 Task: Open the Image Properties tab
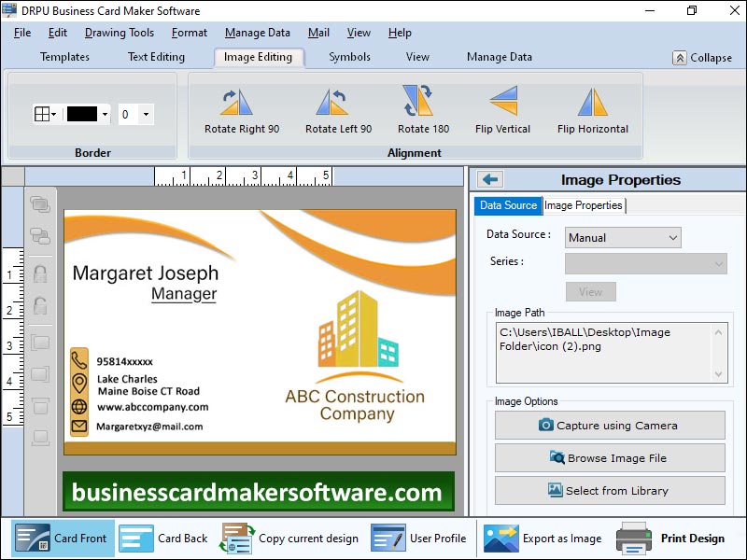click(x=584, y=205)
